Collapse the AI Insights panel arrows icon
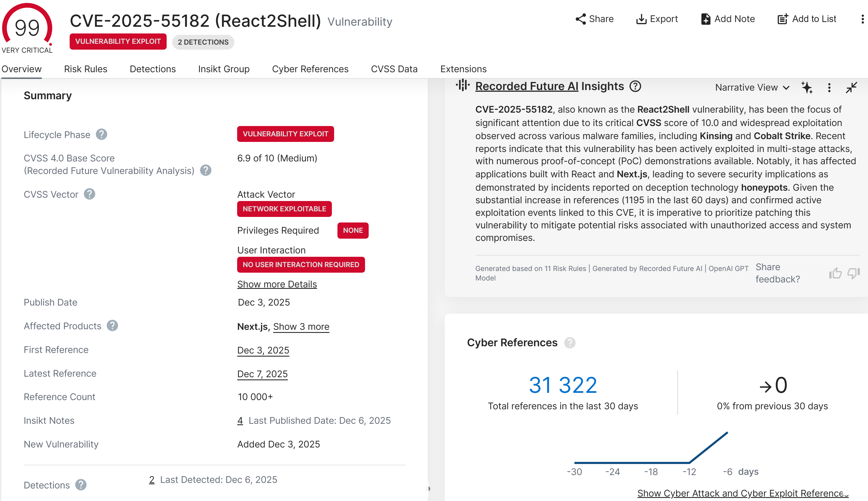Screen dimensions: 868x501 coord(852,87)
